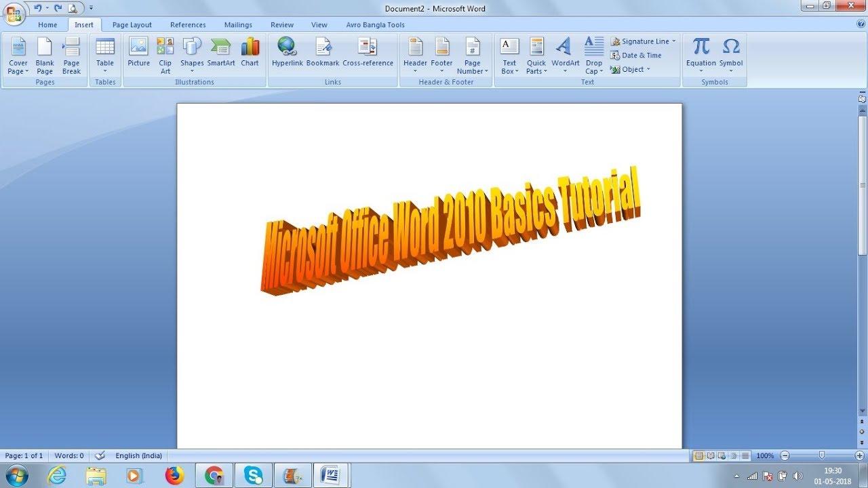Insert a Cross-reference
This screenshot has width=868, height=488.
pos(368,52)
